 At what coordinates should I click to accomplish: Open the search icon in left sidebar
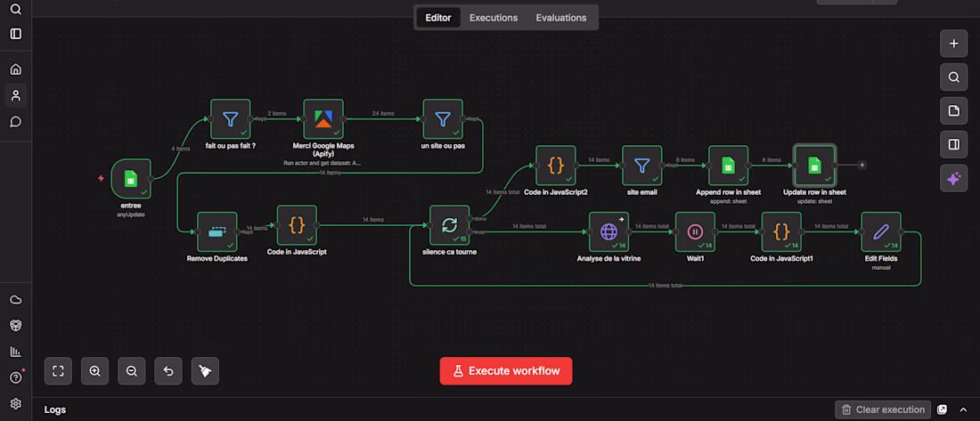pyautogui.click(x=16, y=10)
